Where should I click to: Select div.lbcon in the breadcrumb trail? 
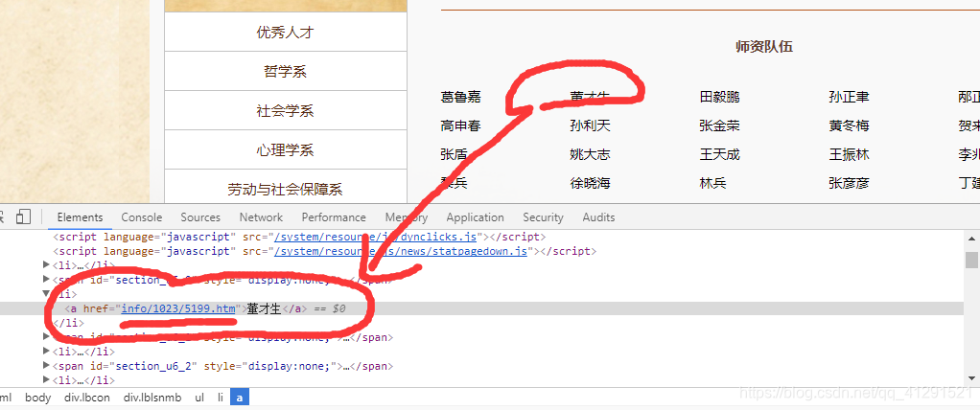coord(87,397)
